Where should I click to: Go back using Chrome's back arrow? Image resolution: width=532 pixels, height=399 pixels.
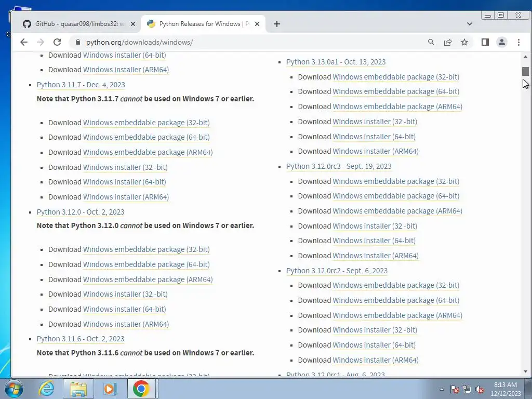pyautogui.click(x=24, y=42)
